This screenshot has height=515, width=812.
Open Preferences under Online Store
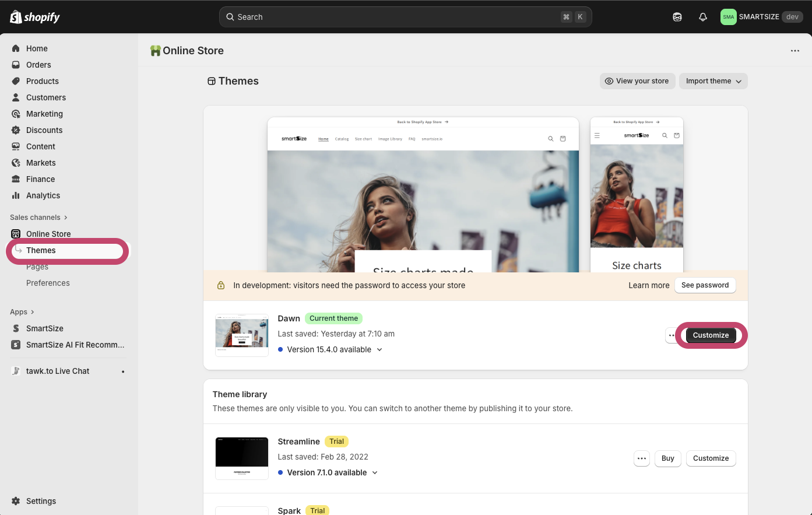tap(48, 283)
